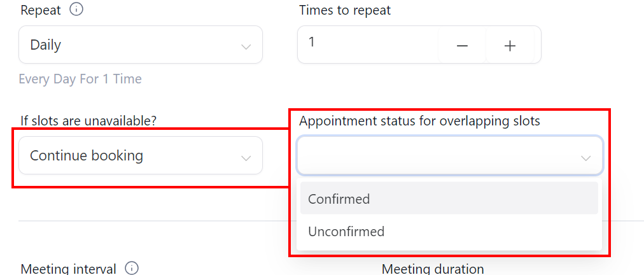Decrease times to repeat with minus button
The width and height of the screenshot is (644, 275).
[463, 46]
